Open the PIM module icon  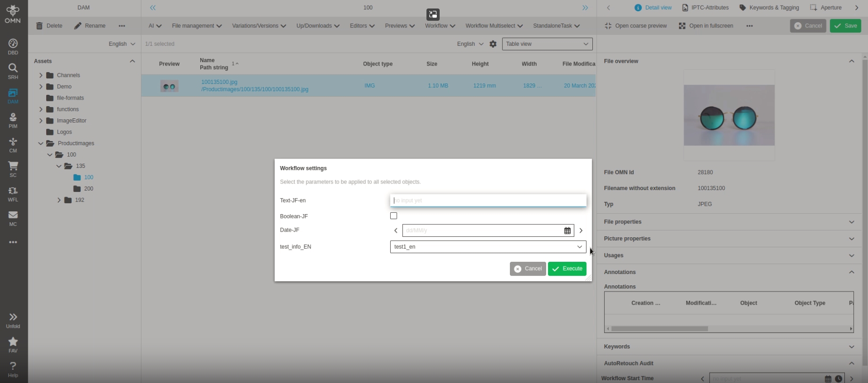click(x=13, y=120)
